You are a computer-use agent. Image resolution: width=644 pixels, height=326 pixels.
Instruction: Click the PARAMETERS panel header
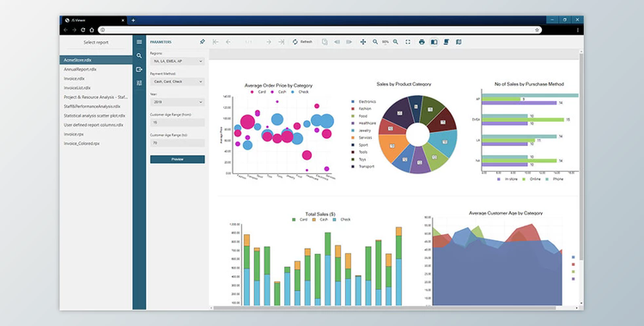(161, 42)
